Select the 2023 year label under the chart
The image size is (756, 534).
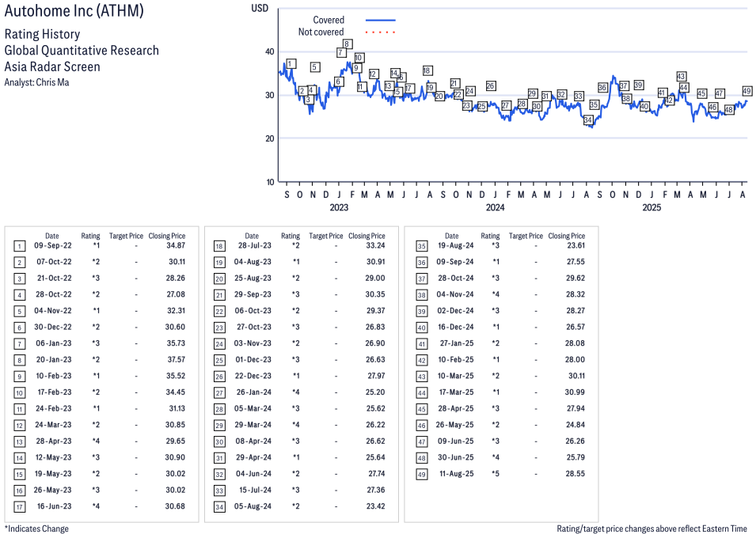tap(339, 208)
